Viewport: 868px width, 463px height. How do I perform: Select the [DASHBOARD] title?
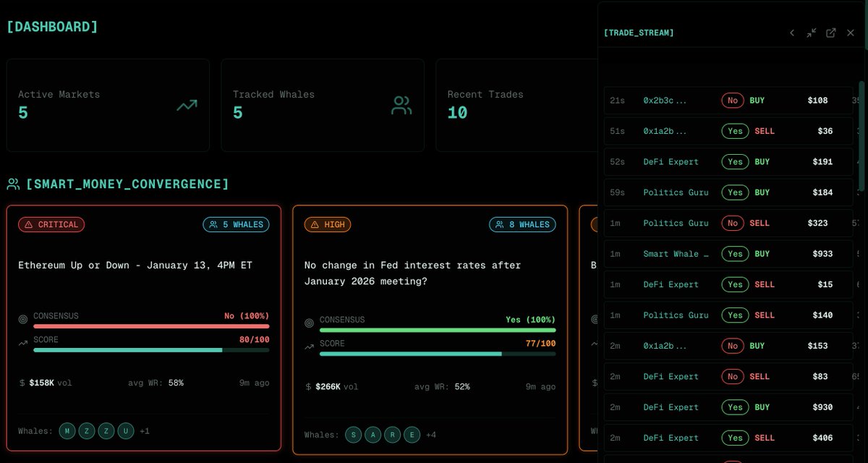(52, 26)
